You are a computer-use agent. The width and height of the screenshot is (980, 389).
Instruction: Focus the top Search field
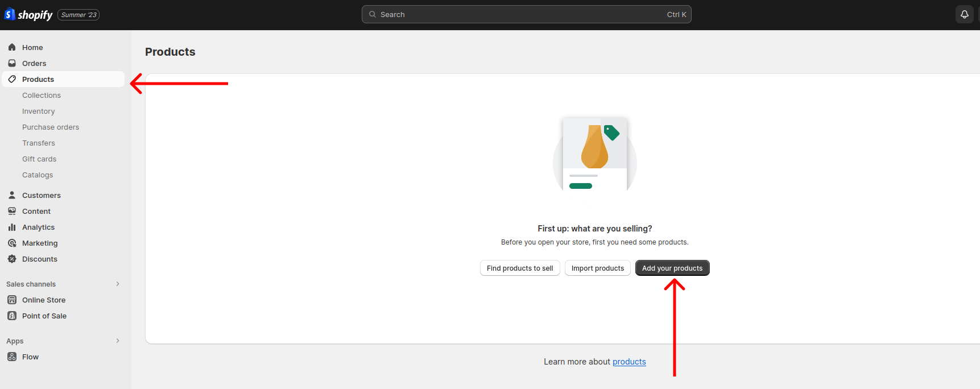pyautogui.click(x=527, y=14)
